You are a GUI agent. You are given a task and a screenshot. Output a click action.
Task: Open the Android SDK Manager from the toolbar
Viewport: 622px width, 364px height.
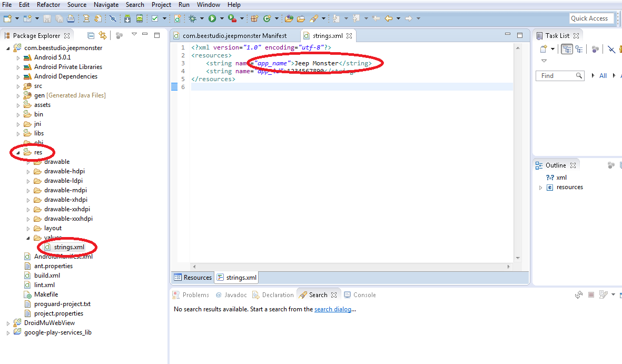point(127,18)
